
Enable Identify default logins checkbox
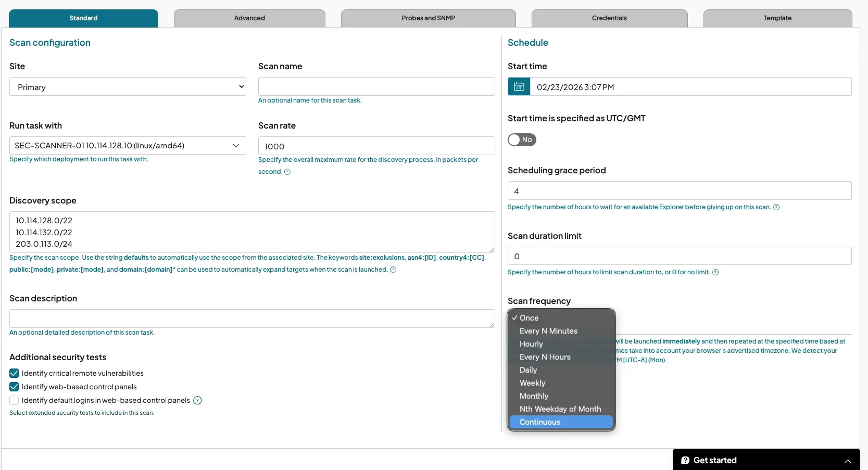pyautogui.click(x=14, y=400)
